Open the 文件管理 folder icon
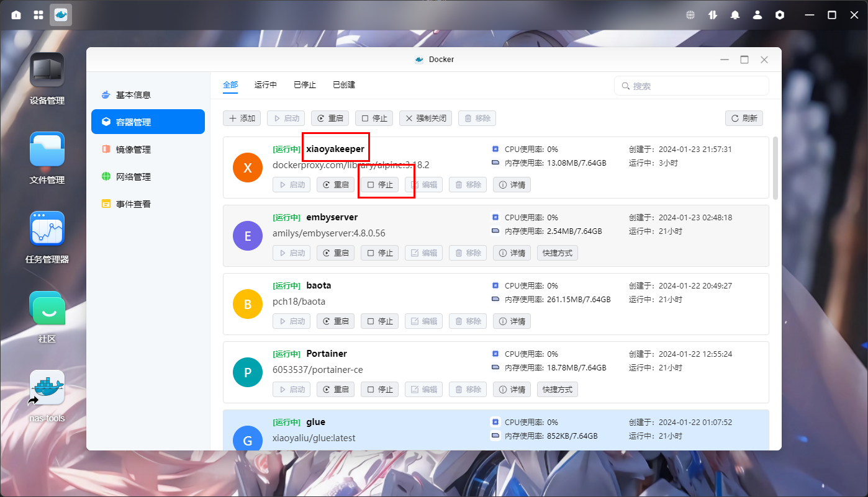Screen dimensions: 868x497 coord(47,150)
